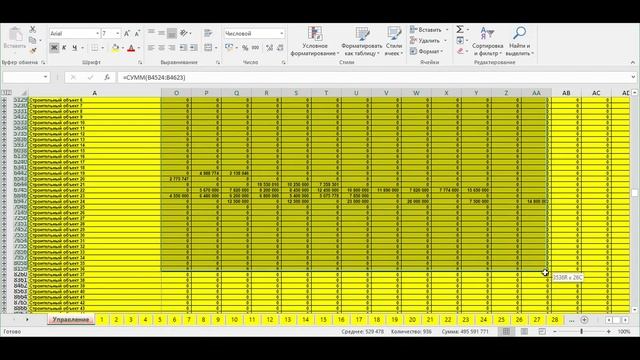Click the decrease indent icon
Viewport: 640px width, 360px height.
(183, 48)
